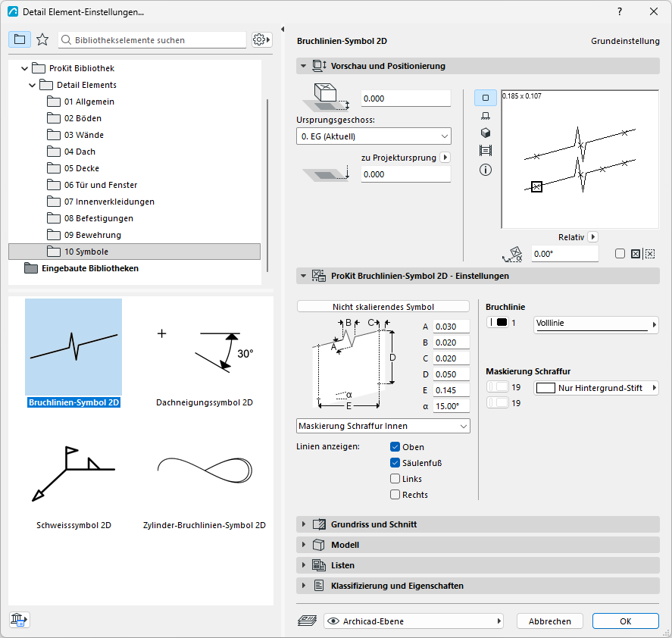Expand Klassifizierung und Eigenschaften panel
This screenshot has width=672, height=638.
[x=478, y=586]
